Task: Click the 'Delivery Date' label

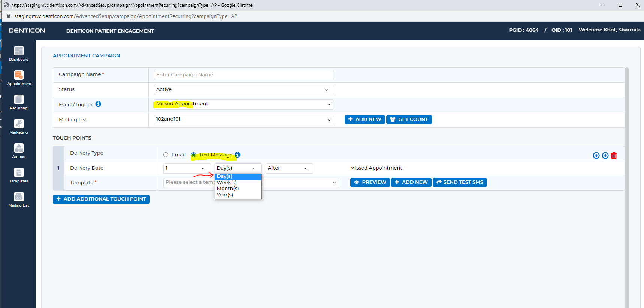Action: pyautogui.click(x=87, y=168)
